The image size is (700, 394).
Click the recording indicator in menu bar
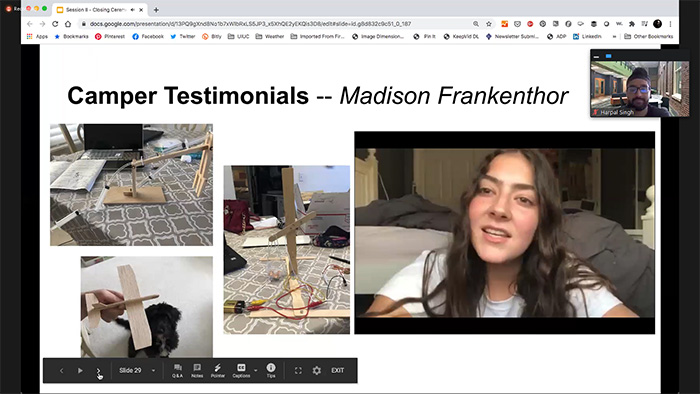pyautogui.click(x=8, y=8)
